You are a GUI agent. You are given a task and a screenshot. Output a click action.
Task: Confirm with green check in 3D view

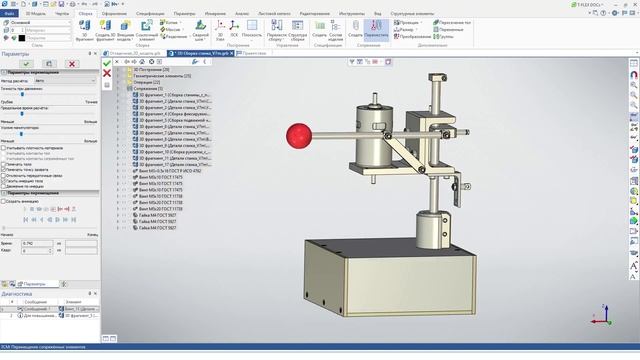point(107,63)
